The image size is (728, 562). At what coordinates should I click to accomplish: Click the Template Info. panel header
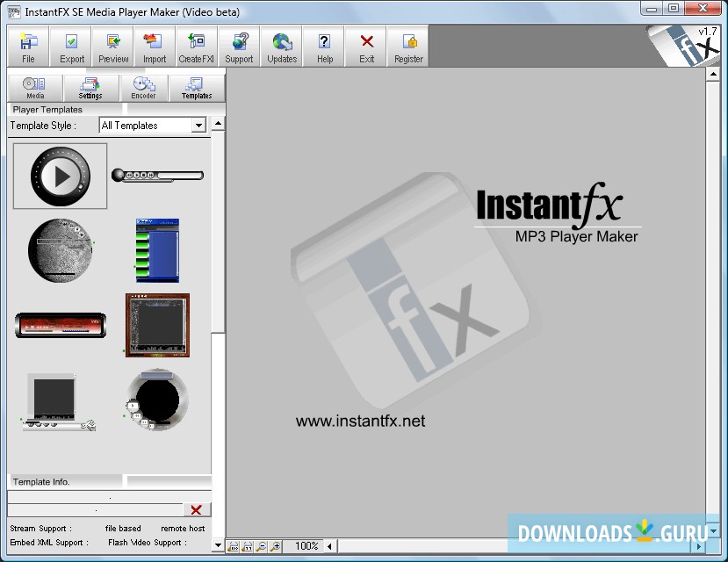pyautogui.click(x=66, y=482)
